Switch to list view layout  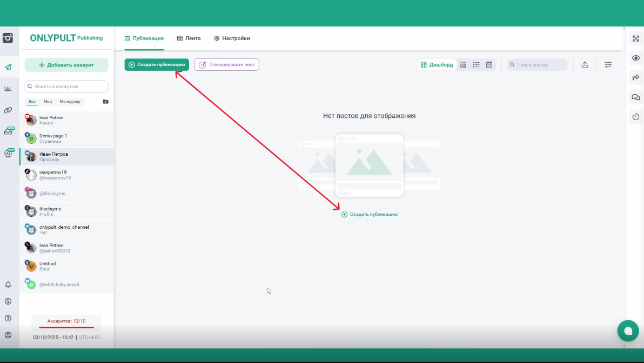coord(476,65)
